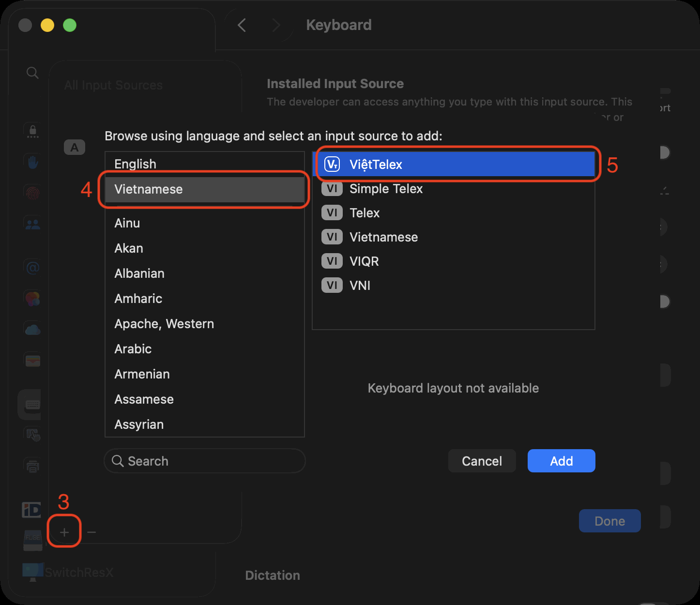Open Internet Accounts @ icon in sidebar
700x605 pixels.
(x=33, y=268)
